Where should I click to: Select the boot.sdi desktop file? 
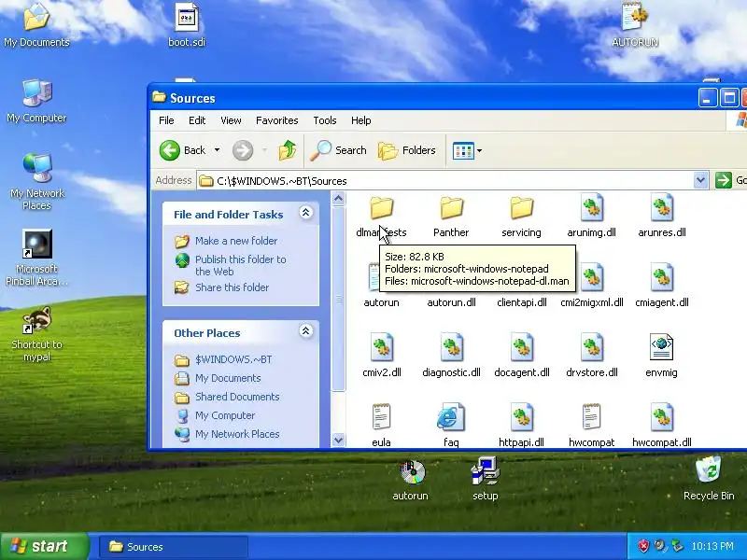187,25
